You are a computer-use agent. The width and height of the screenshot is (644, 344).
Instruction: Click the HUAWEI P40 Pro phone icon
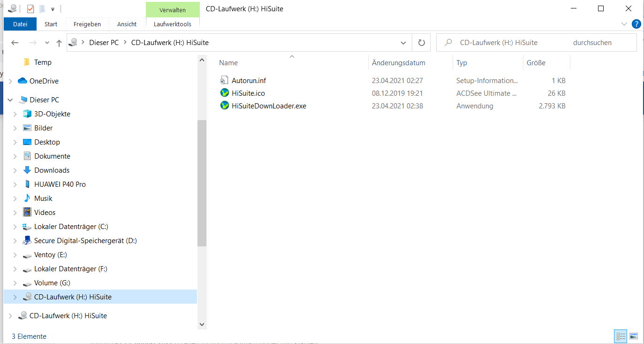27,184
